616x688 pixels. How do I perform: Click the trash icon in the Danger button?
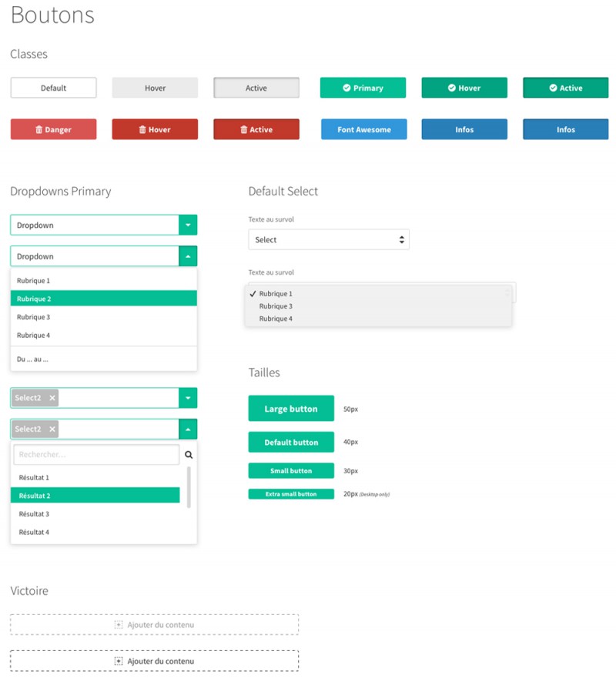pos(39,130)
